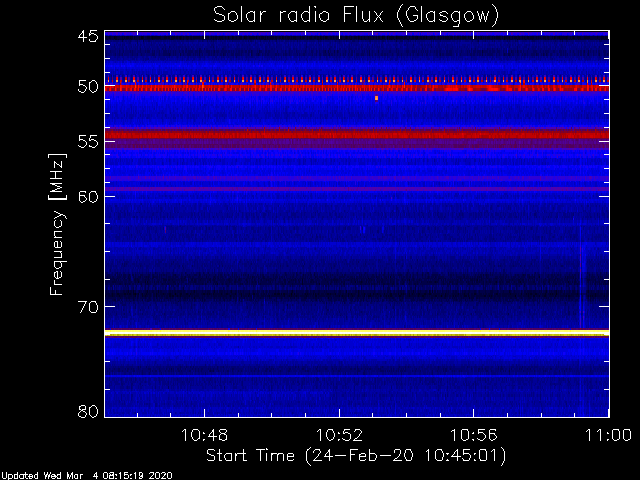Click the '80' frequency tick label

(x=88, y=411)
